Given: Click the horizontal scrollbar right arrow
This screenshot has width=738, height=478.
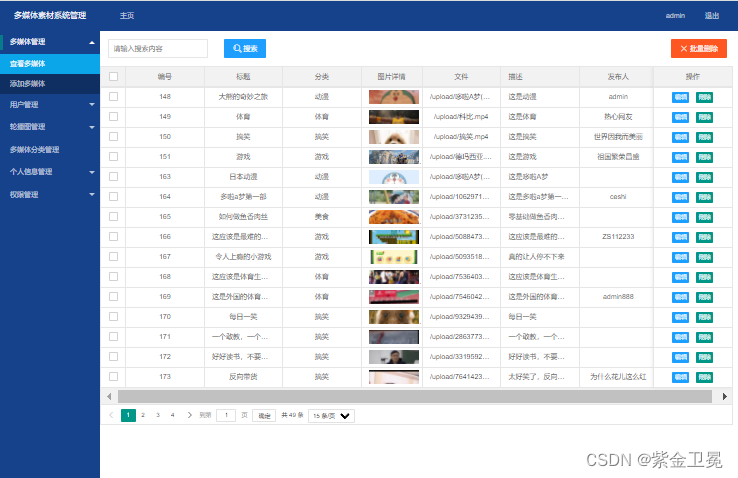Looking at the screenshot, I should point(725,397).
